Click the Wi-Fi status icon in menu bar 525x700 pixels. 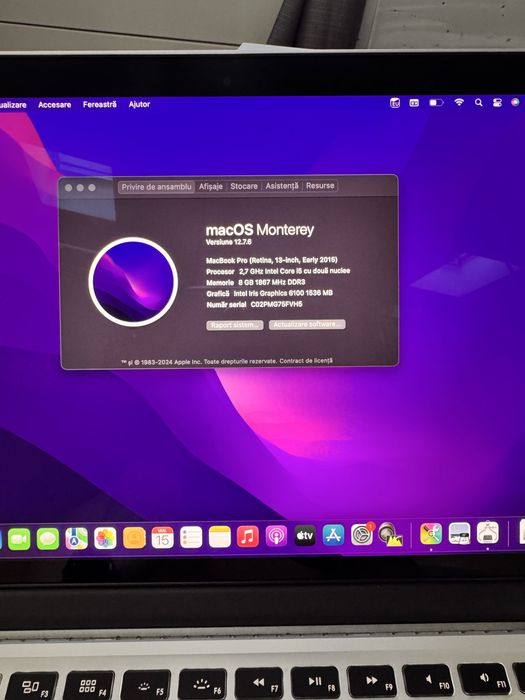click(459, 102)
